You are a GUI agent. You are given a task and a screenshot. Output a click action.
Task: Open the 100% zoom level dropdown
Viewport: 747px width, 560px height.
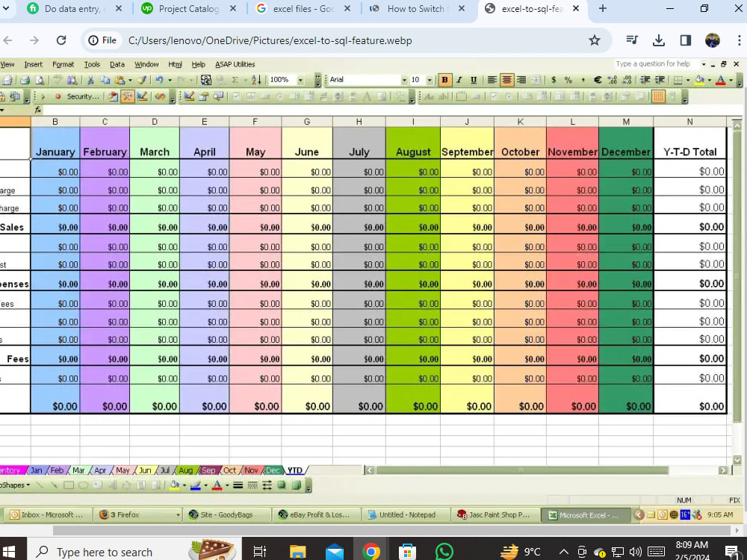[300, 79]
